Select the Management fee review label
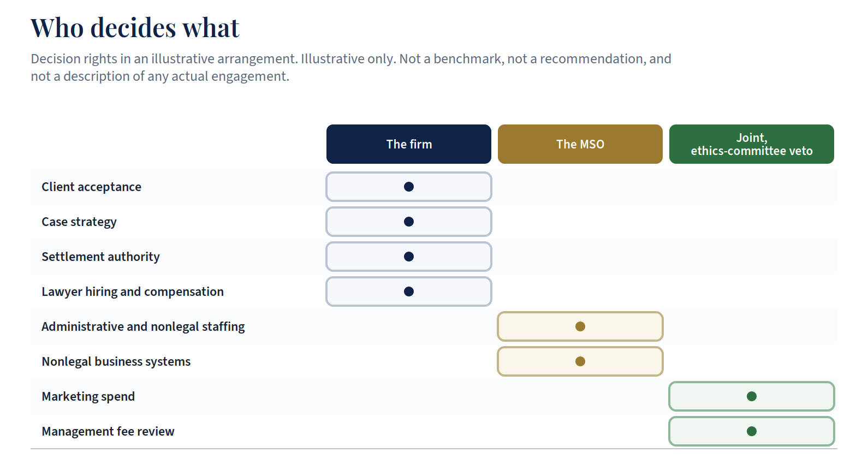Image resolution: width=868 pixels, height=464 pixels. pyautogui.click(x=108, y=431)
